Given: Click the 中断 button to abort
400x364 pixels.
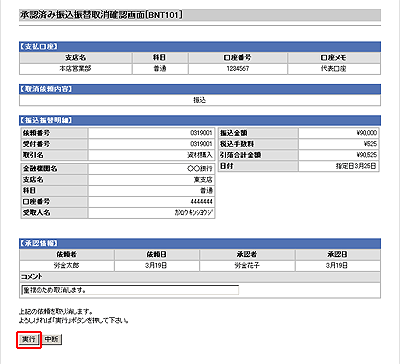Looking at the screenshot, I should pyautogui.click(x=52, y=339).
